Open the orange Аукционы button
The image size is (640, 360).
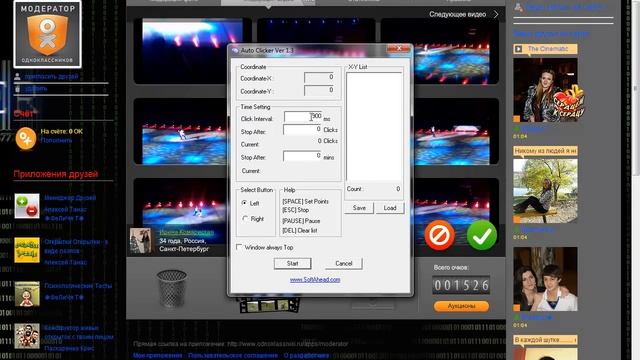point(461,306)
